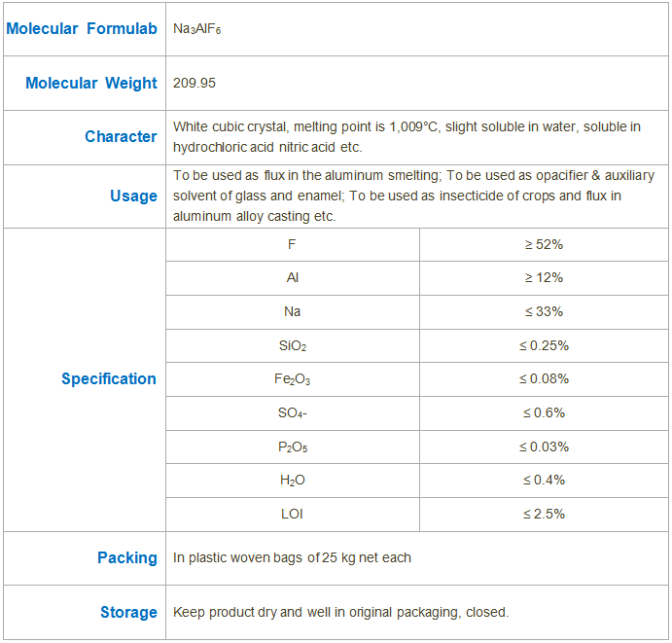This screenshot has height=643, width=672.
Task: Click the Usage row label
Action: coord(133,196)
